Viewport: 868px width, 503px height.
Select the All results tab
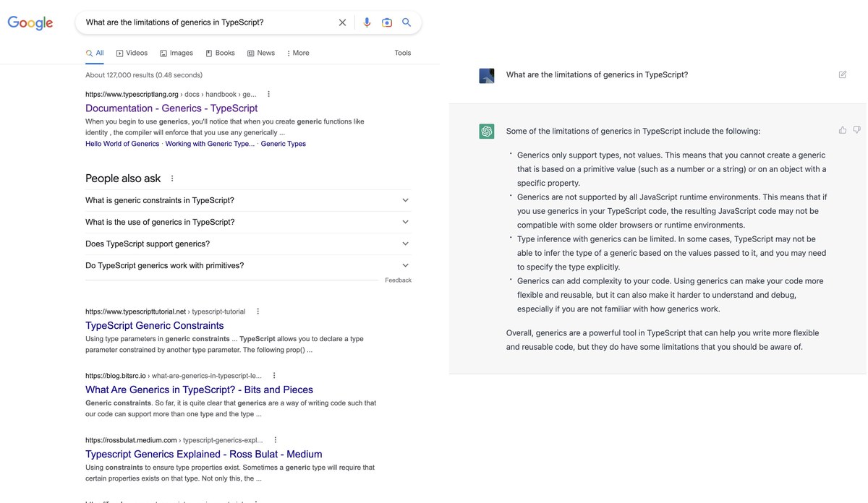95,53
